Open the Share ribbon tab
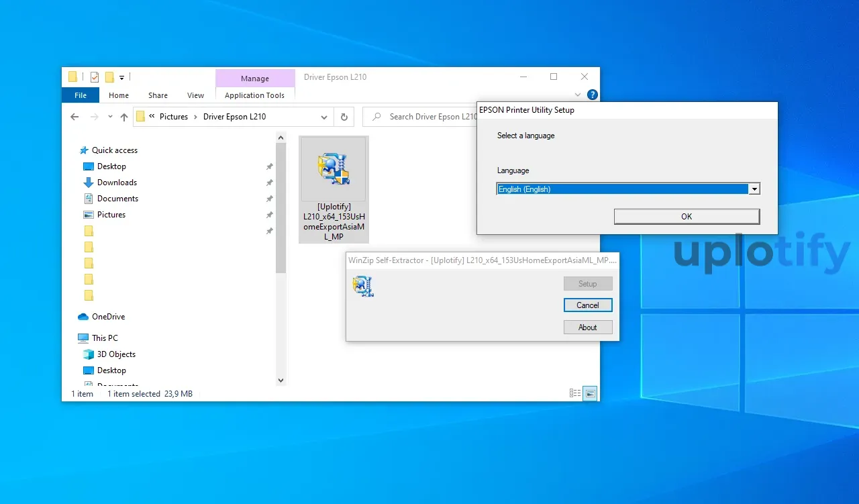The height and width of the screenshot is (504, 859). tap(158, 95)
